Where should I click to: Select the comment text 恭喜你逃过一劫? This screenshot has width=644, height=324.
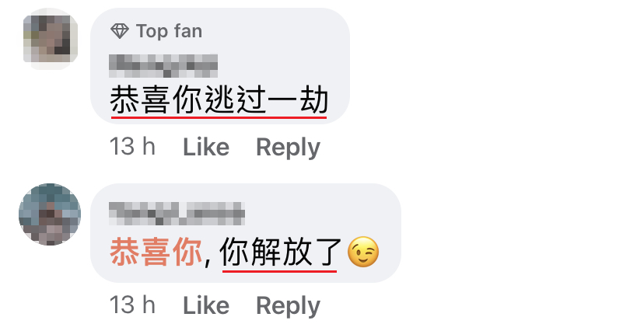click(x=219, y=99)
